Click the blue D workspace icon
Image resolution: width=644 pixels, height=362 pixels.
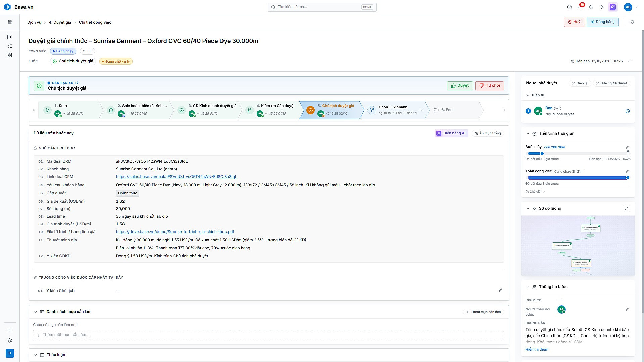coord(10,353)
